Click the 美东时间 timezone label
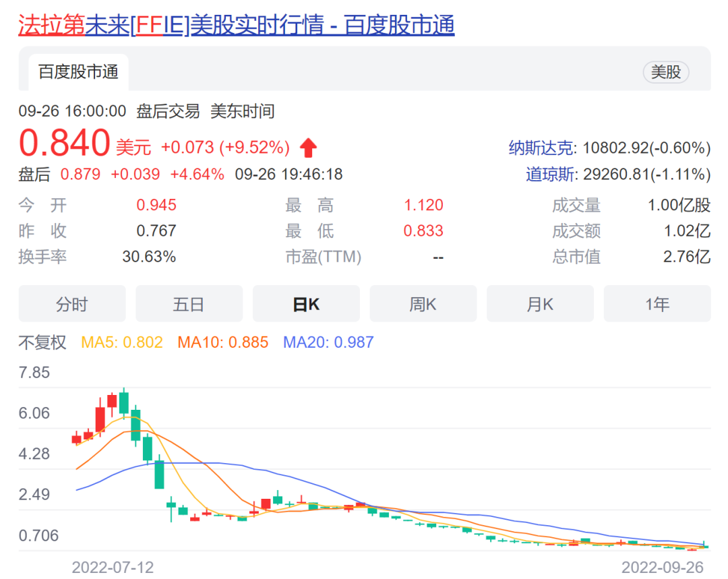This screenshot has width=728, height=579. point(243,111)
